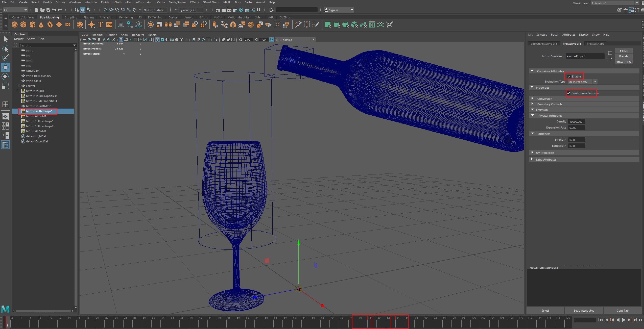Viewport: 644px width, 329px height.
Task: Create a polygon sphere from the shelf
Action: point(15,25)
